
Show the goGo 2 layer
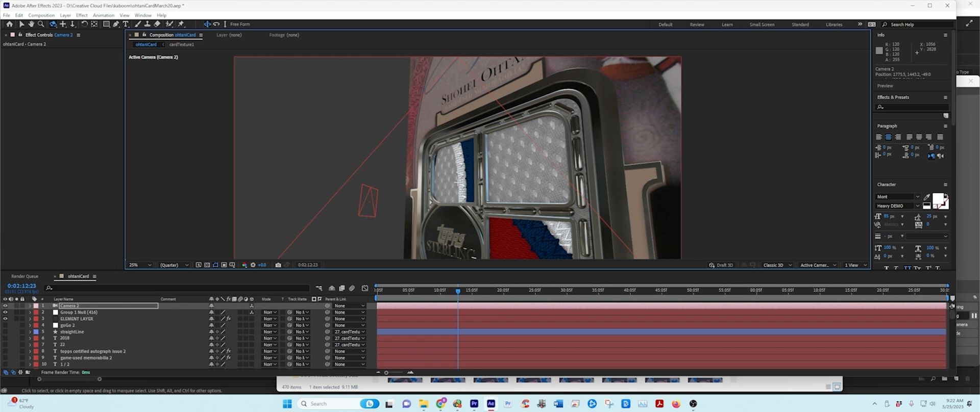click(5, 325)
